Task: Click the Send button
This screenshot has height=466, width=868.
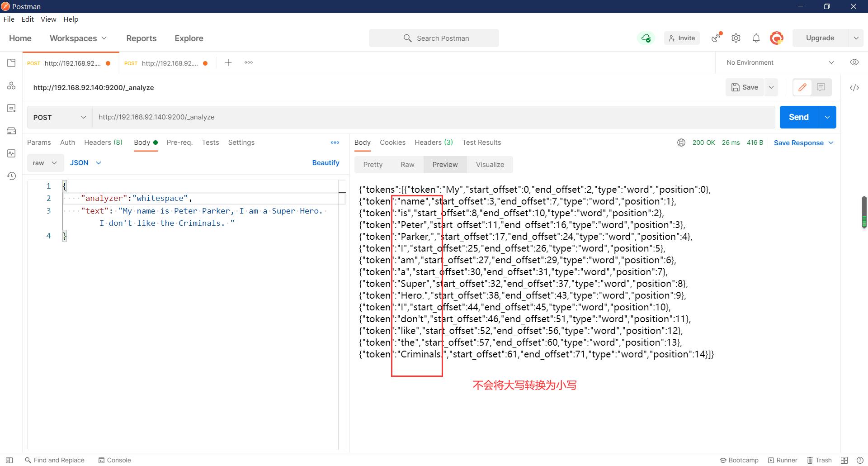Action: pos(799,117)
